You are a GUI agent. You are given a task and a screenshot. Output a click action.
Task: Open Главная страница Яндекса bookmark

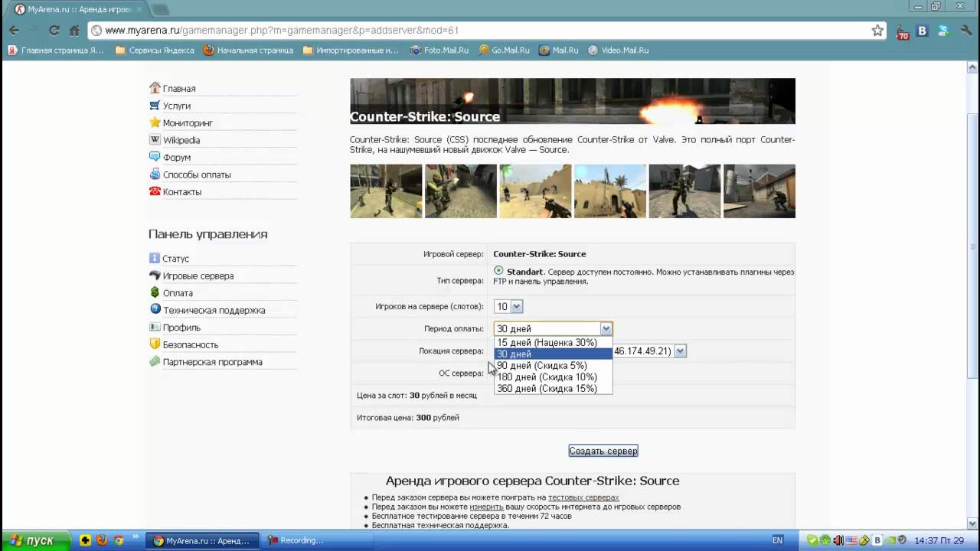click(x=55, y=51)
